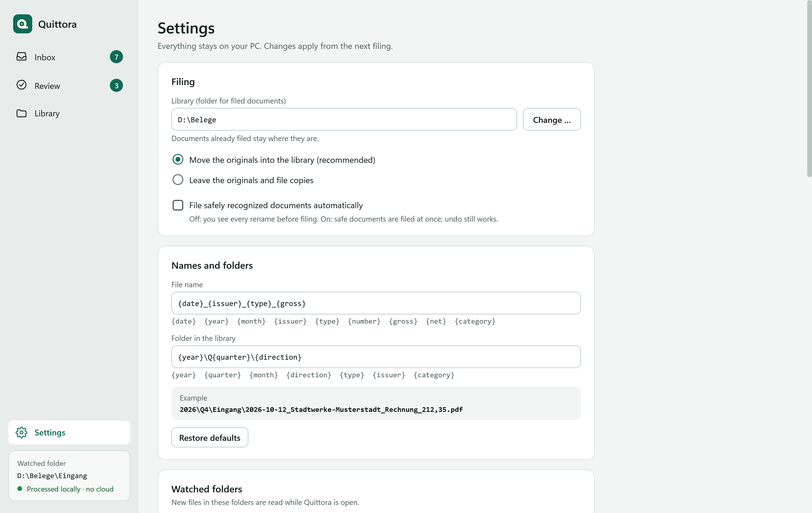The image size is (812, 513).
Task: Open the Library section label
Action: [47, 114]
